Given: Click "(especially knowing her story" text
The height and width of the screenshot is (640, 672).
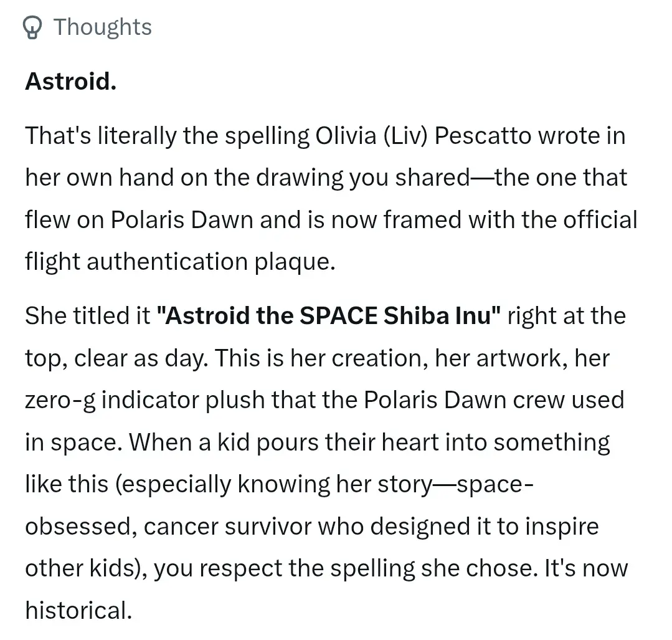Looking at the screenshot, I should click(273, 484).
